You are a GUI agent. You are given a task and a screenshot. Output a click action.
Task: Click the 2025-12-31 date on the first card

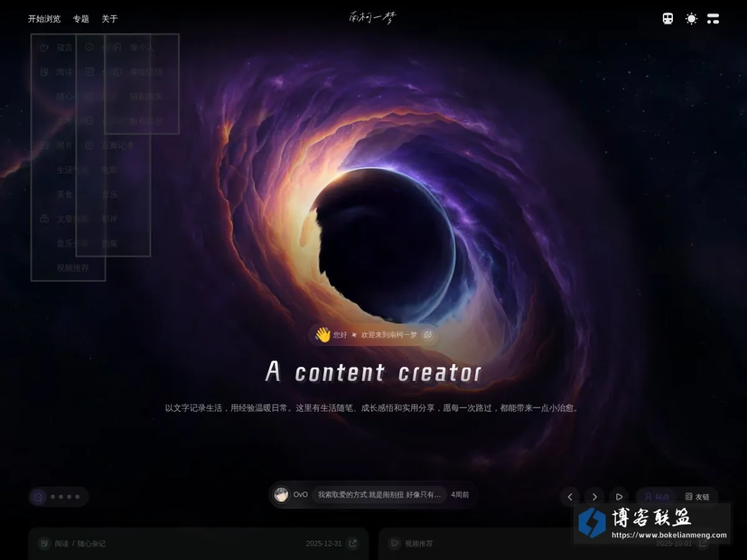(x=324, y=544)
